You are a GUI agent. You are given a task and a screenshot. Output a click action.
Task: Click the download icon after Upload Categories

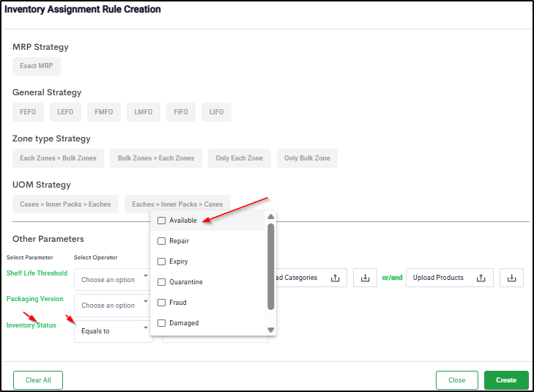point(365,278)
